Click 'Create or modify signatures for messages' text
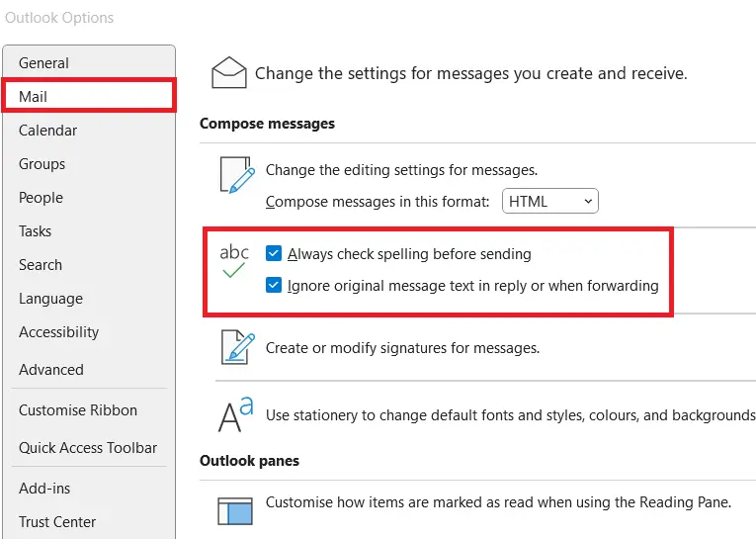The image size is (756, 539). 402,348
